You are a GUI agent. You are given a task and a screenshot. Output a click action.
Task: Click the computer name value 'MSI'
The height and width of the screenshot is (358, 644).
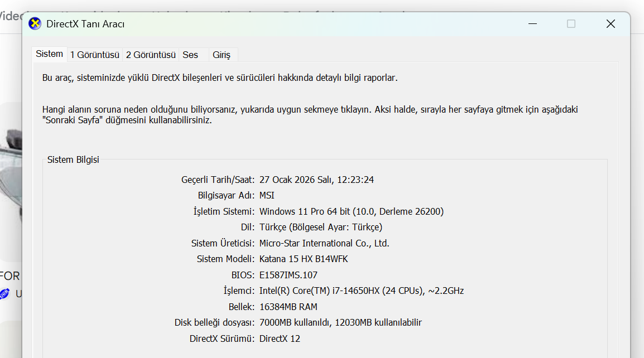[267, 195]
